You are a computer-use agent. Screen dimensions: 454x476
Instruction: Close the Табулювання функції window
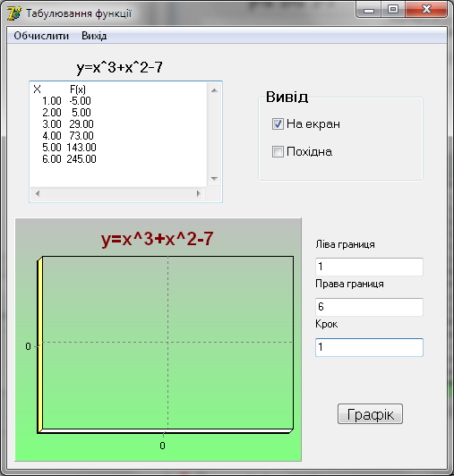(x=426, y=10)
